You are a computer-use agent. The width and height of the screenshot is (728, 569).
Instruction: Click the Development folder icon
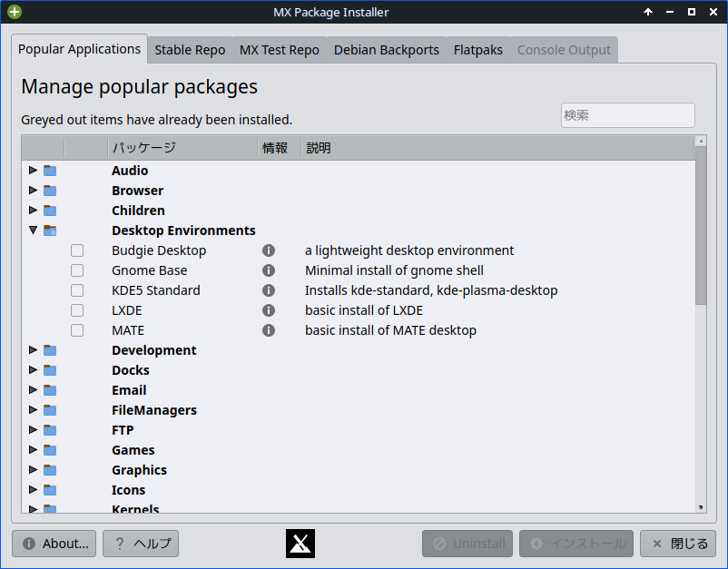(x=50, y=350)
